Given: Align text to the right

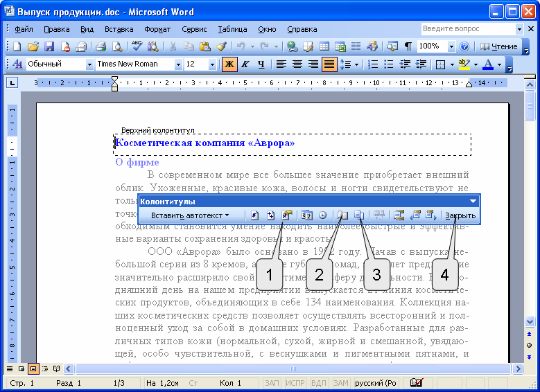Looking at the screenshot, I should pyautogui.click(x=313, y=64).
